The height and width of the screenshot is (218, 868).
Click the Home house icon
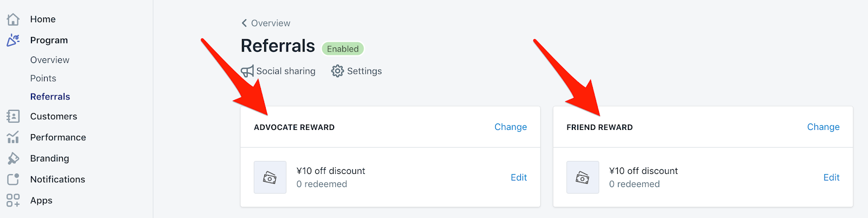(13, 20)
